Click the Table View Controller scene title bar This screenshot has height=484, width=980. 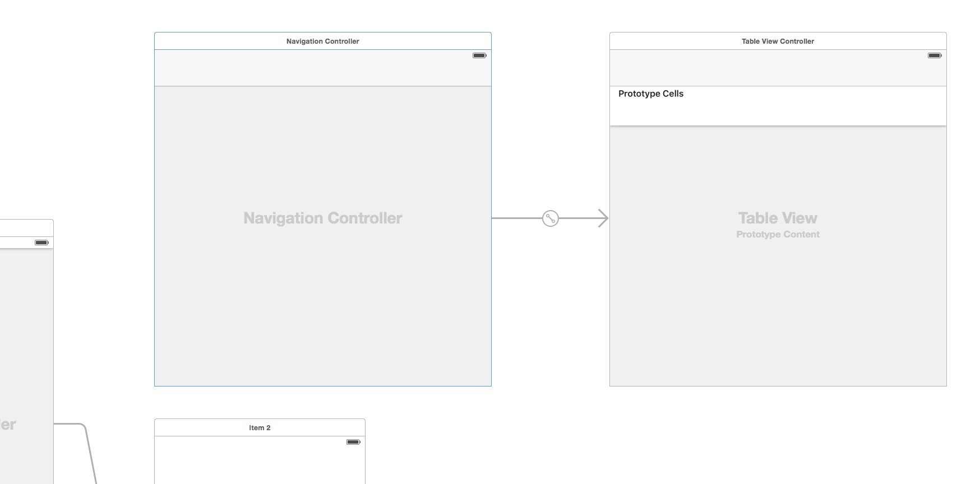click(x=778, y=41)
